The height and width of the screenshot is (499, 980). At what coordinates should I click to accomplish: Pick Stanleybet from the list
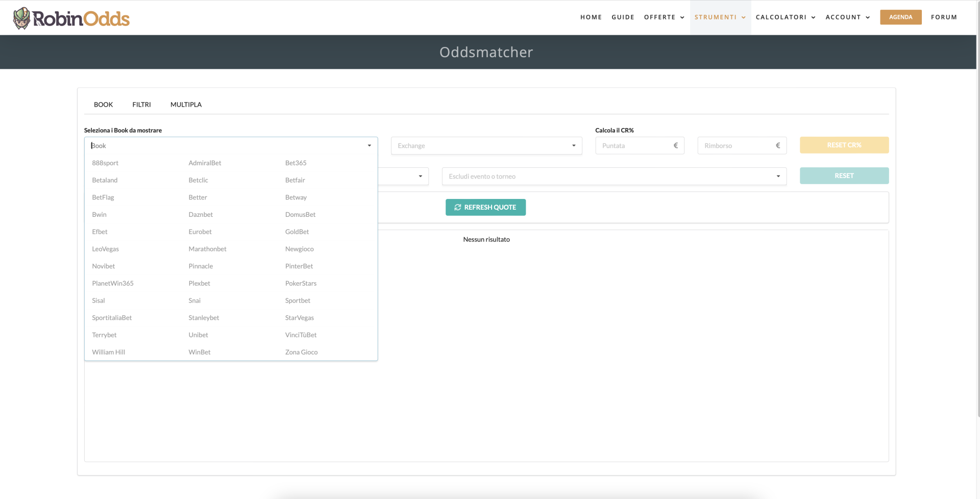tap(204, 318)
